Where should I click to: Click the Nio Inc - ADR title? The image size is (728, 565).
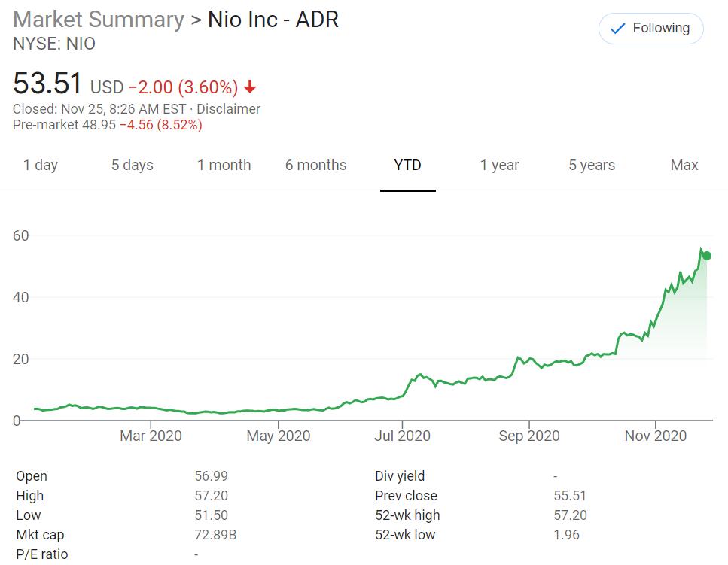pos(274,19)
